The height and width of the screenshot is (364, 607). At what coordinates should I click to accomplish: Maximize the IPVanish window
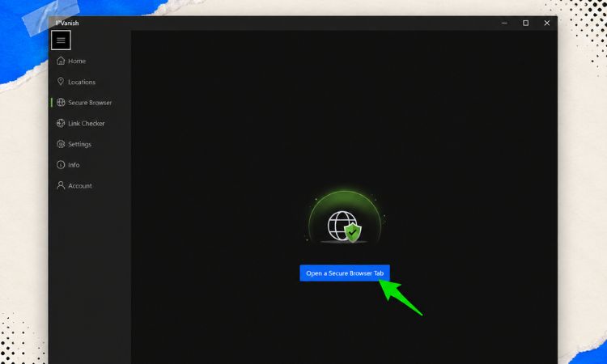[x=526, y=23]
